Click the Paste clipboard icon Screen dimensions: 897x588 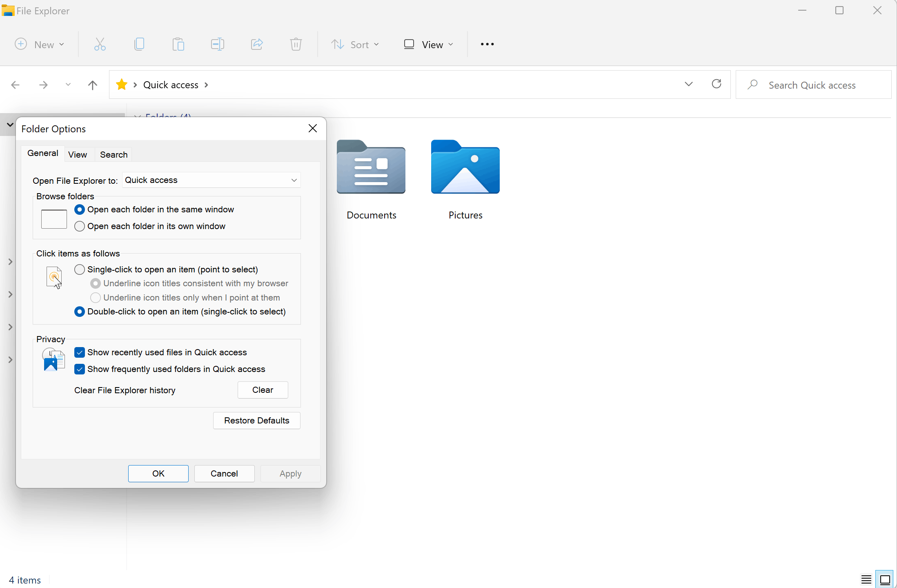[x=178, y=44]
